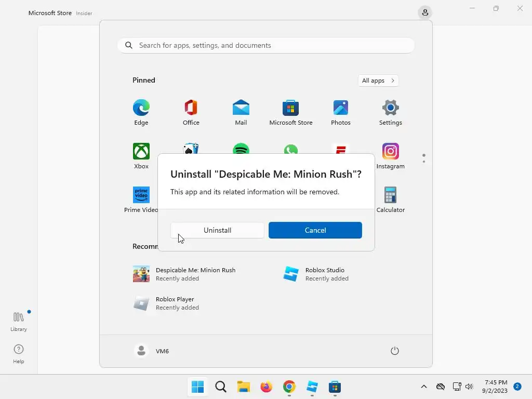The height and width of the screenshot is (399, 532).
Task: Open Settings gear in pinned apps
Action: [x=391, y=112]
